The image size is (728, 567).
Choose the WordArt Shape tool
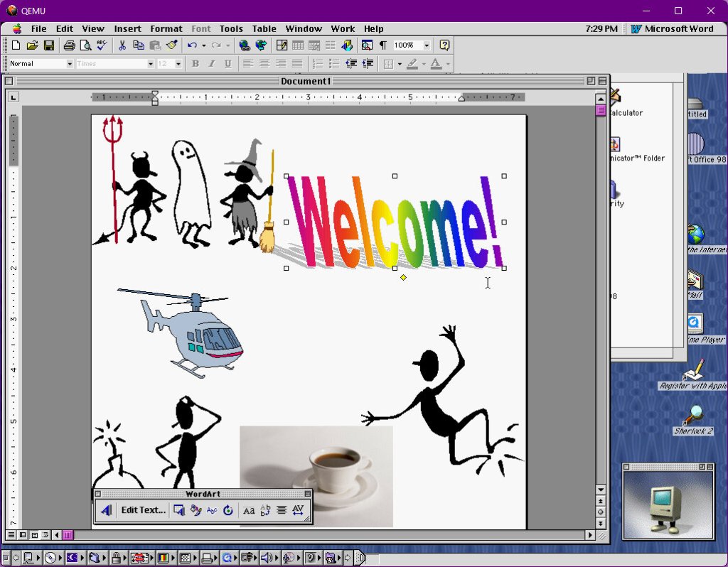point(212,510)
